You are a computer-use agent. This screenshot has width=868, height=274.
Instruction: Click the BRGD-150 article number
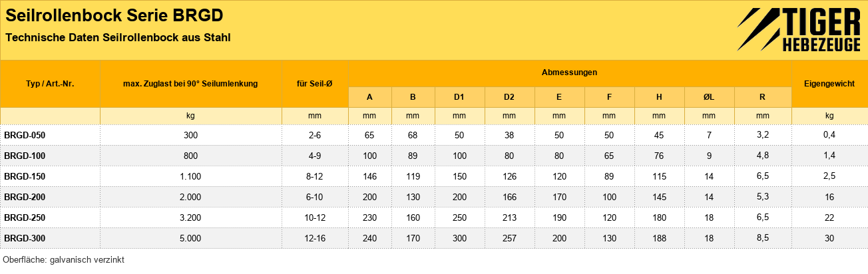pos(25,176)
